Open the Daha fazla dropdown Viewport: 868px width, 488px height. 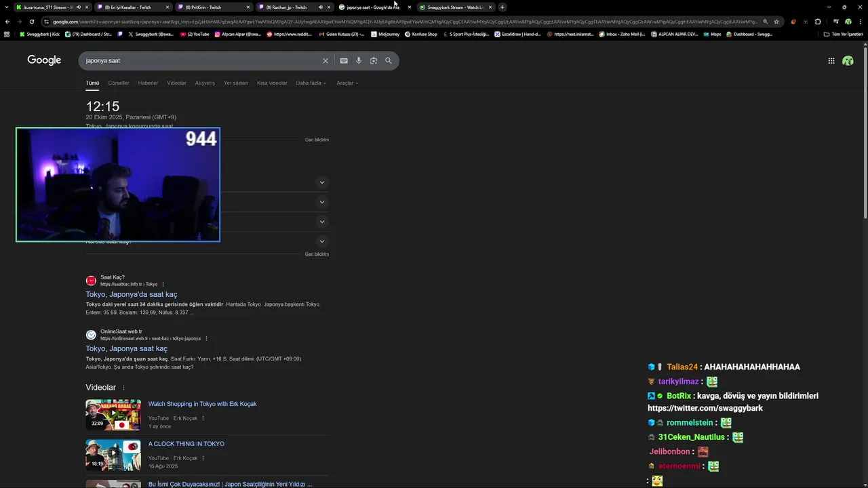(x=311, y=83)
